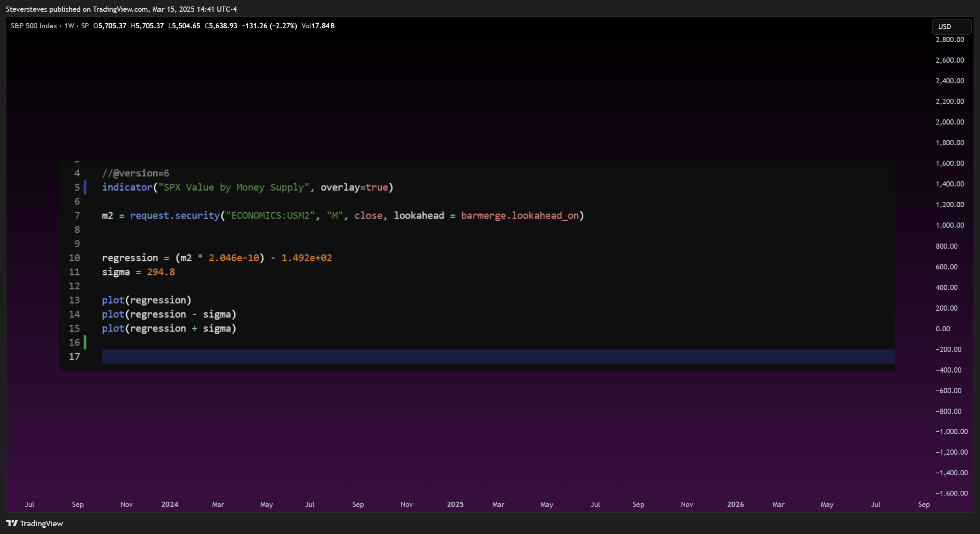
Task: Click the 0.00 price scale label
Action: 943,329
